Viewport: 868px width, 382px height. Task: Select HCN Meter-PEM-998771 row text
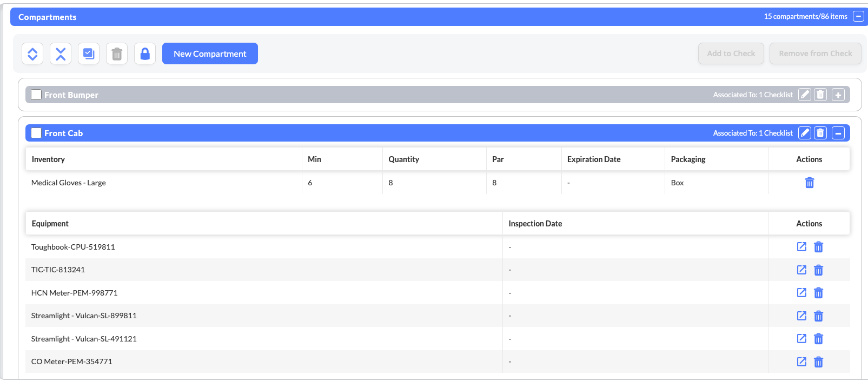[74, 293]
